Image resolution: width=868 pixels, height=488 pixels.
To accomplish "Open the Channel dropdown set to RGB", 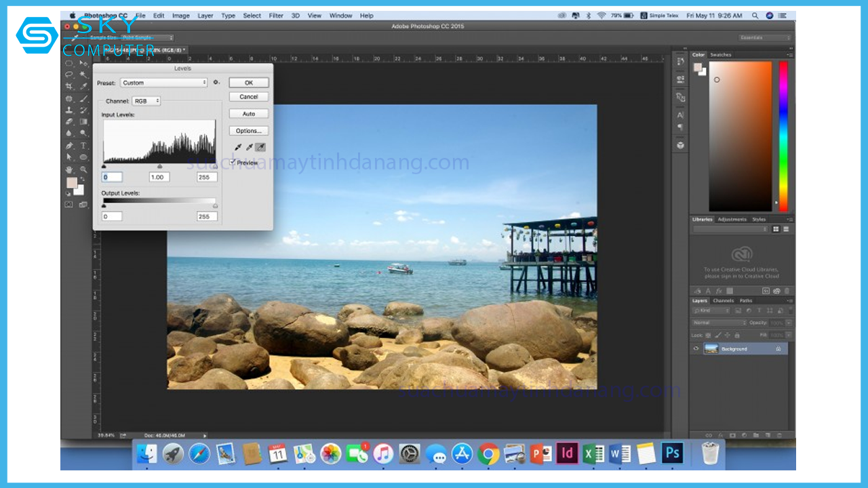I will 146,101.
